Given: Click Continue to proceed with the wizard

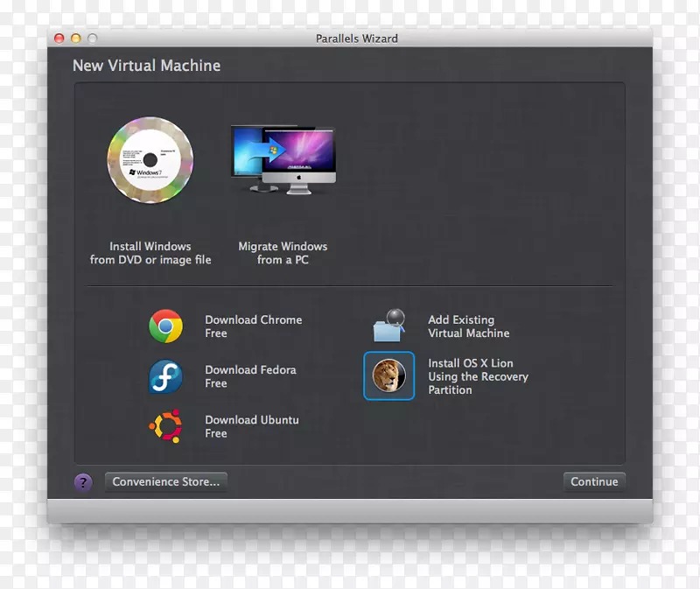Looking at the screenshot, I should tap(594, 481).
